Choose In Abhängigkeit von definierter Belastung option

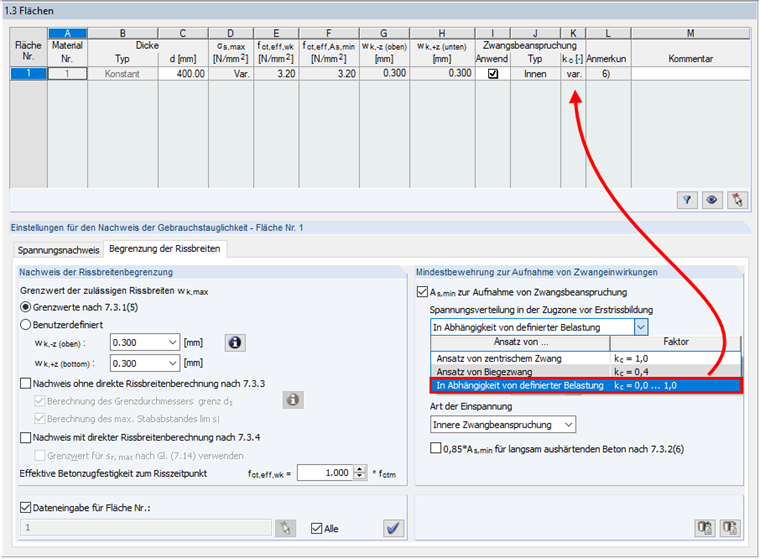coord(586,385)
